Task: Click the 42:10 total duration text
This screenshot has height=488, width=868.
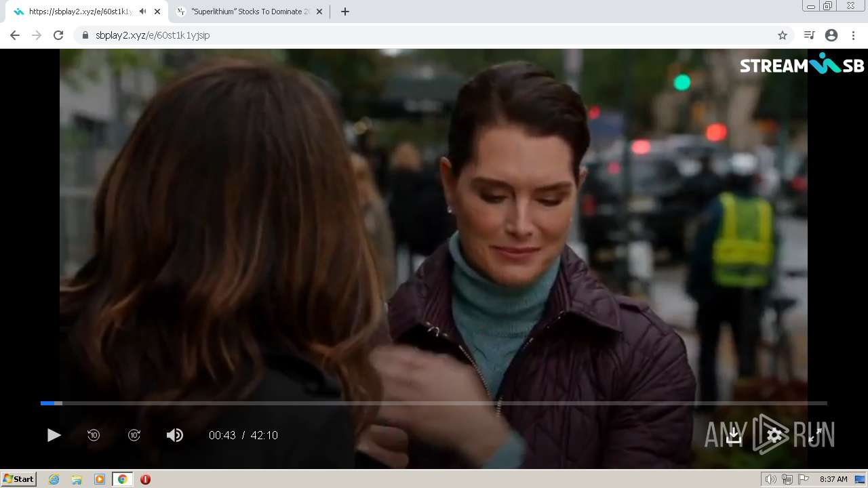Action: pyautogui.click(x=264, y=435)
